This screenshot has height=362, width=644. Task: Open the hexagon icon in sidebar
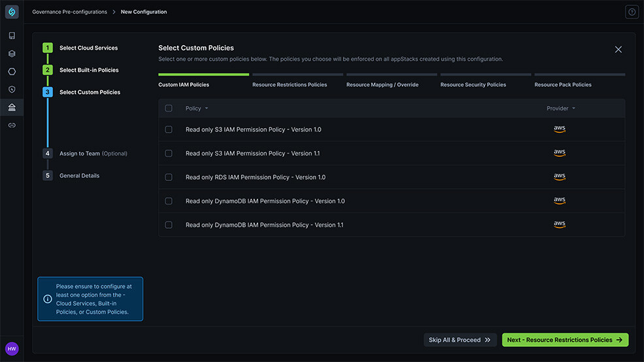[12, 71]
